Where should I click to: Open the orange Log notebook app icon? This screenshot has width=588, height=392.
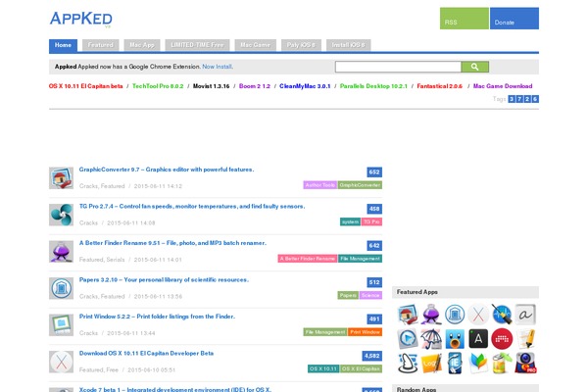[x=431, y=364]
